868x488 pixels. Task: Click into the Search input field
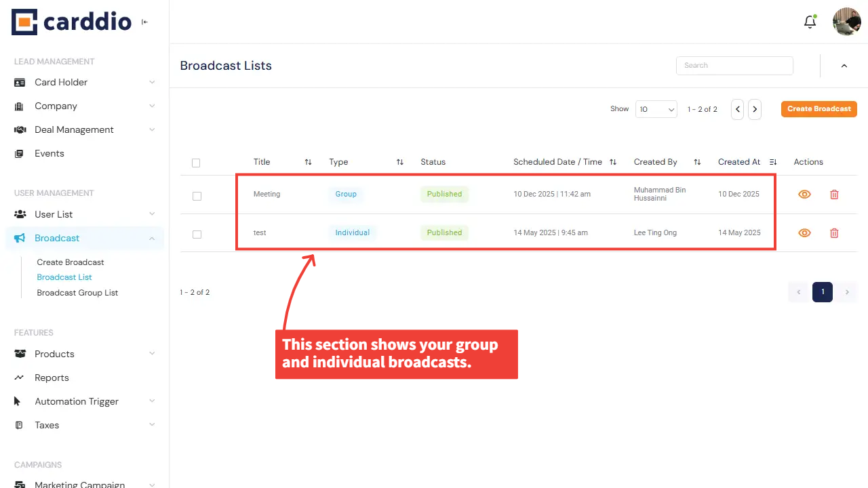point(734,65)
